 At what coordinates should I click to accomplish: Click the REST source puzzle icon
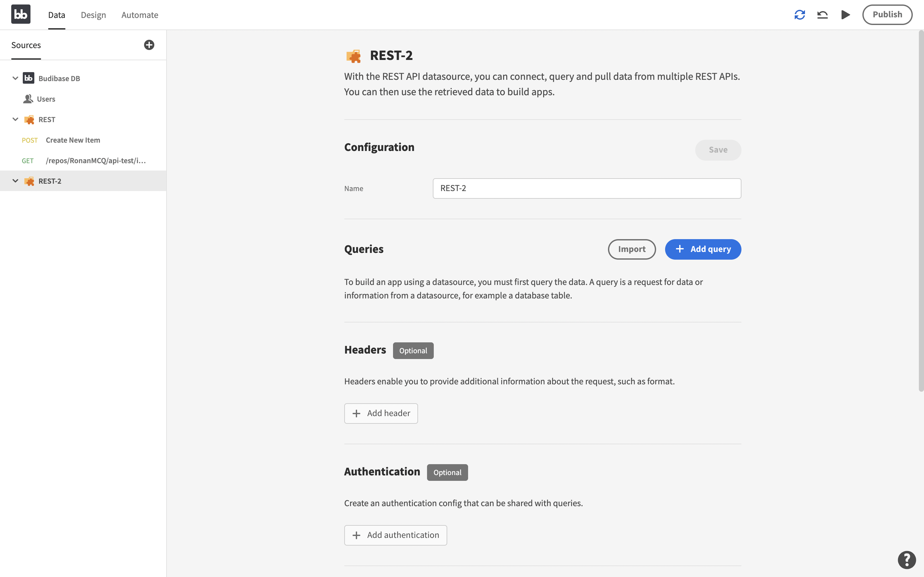click(29, 120)
